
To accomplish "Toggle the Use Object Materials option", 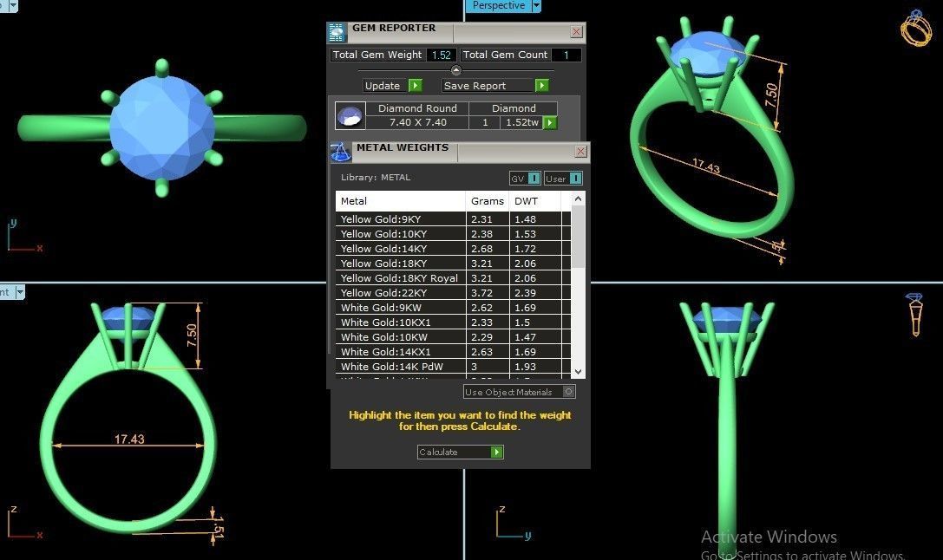I will pyautogui.click(x=568, y=392).
